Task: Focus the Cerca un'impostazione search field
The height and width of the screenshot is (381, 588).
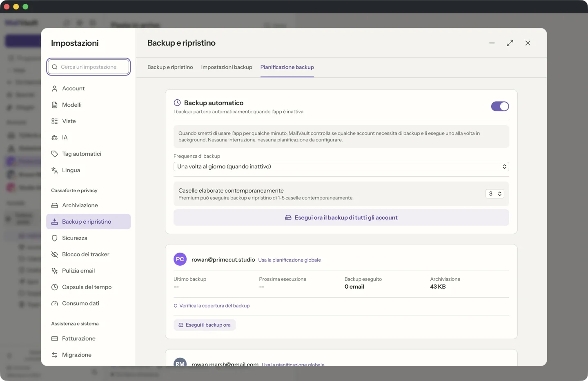Action: (x=89, y=67)
